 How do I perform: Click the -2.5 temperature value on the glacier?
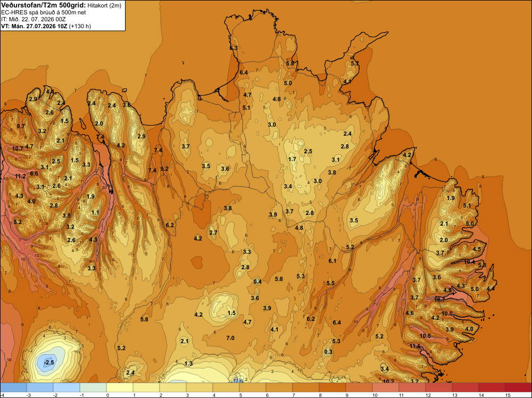(49, 362)
